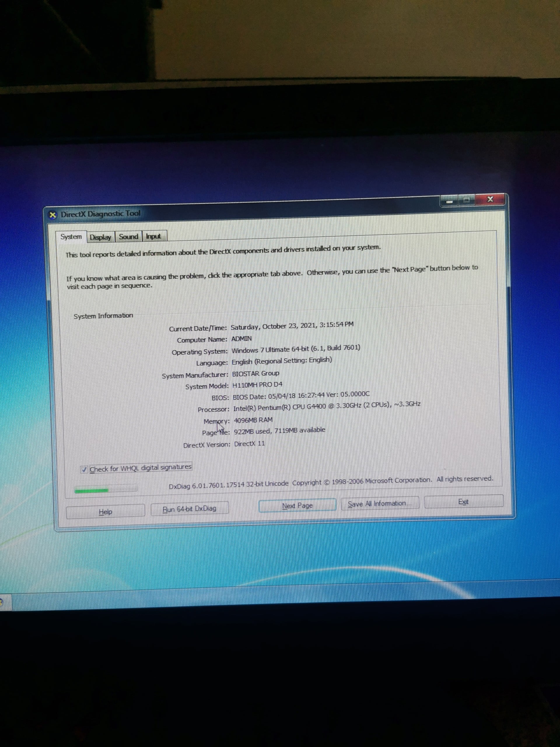Minimize the DirectX Diagnostic Tool window
The width and height of the screenshot is (560, 747).
tap(449, 201)
